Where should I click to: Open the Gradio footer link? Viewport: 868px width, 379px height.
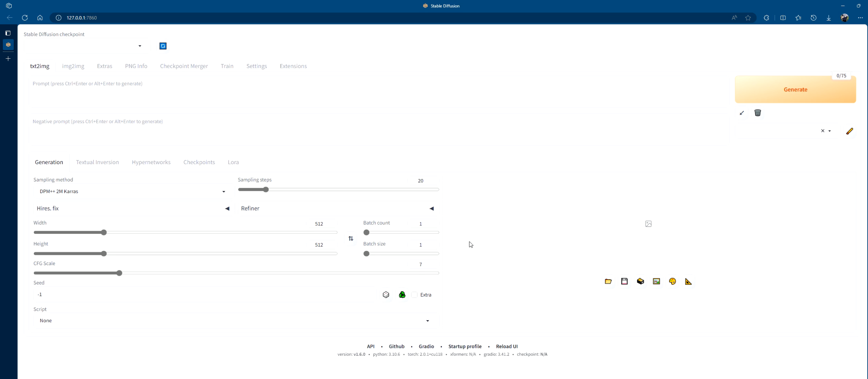point(426,346)
